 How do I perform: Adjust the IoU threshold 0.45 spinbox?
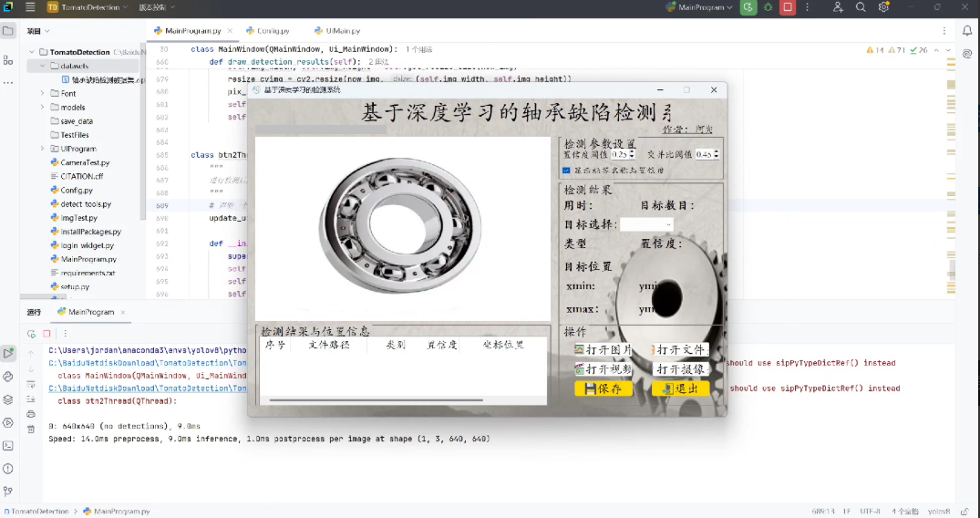(707, 154)
